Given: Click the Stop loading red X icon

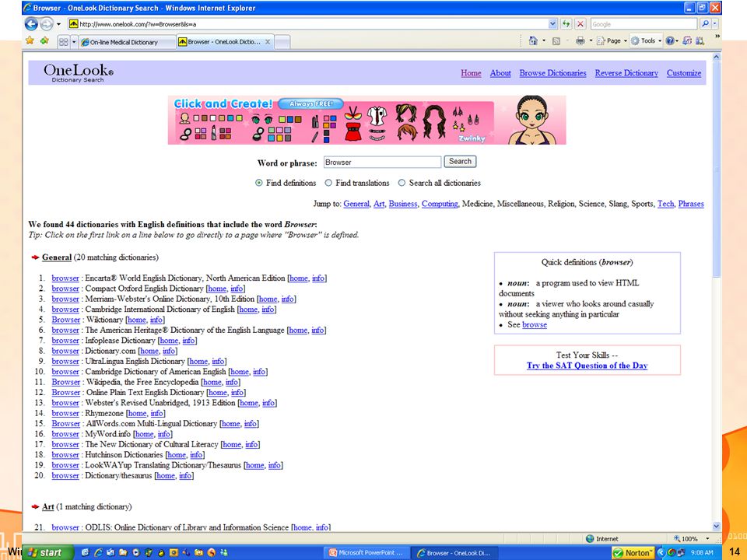Looking at the screenshot, I should [580, 24].
